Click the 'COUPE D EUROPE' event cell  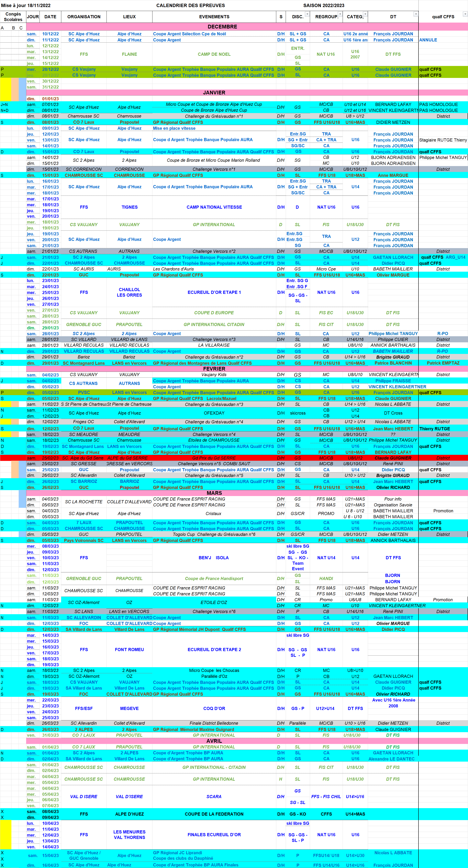pos(214,313)
